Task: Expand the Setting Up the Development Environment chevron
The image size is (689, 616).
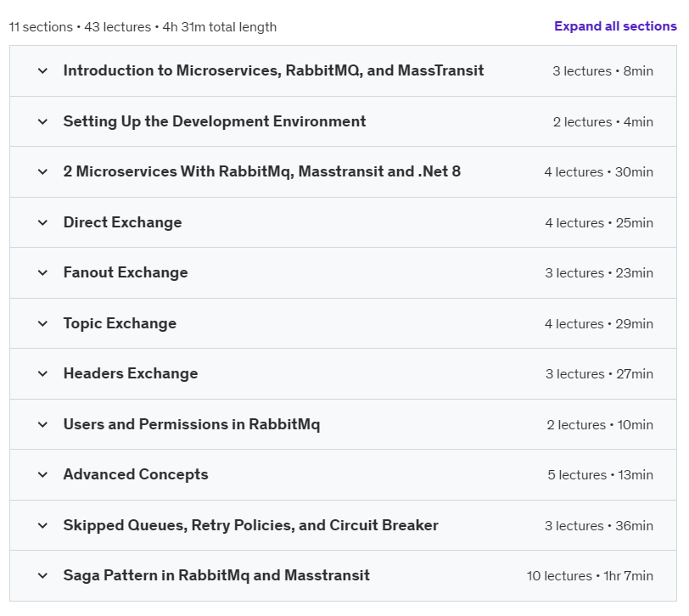Action: point(42,121)
